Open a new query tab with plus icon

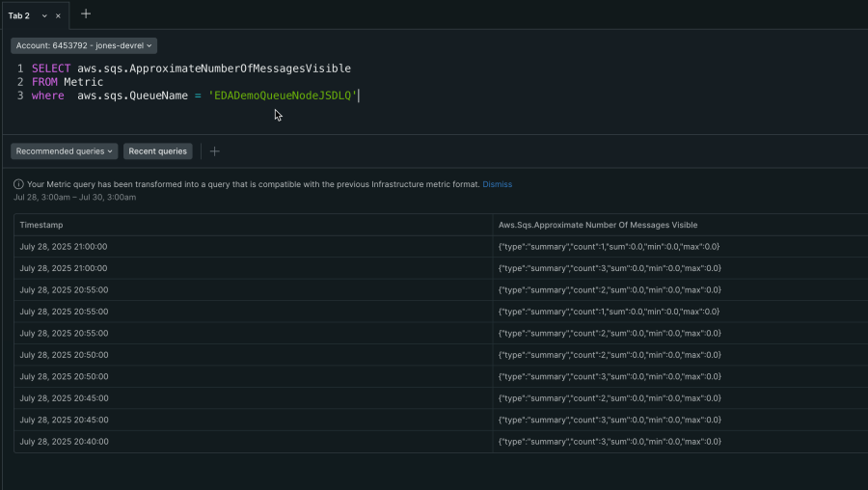pyautogui.click(x=86, y=14)
